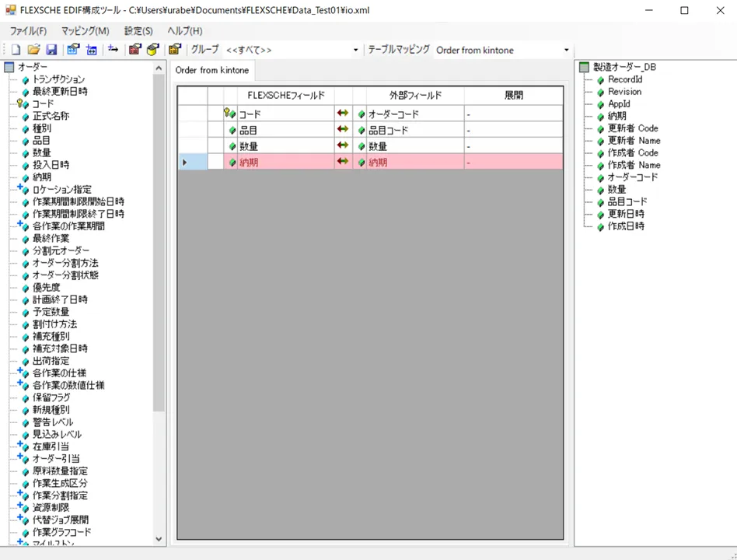Open the マッピング(M) menu
This screenshot has width=737, height=560.
(x=85, y=31)
